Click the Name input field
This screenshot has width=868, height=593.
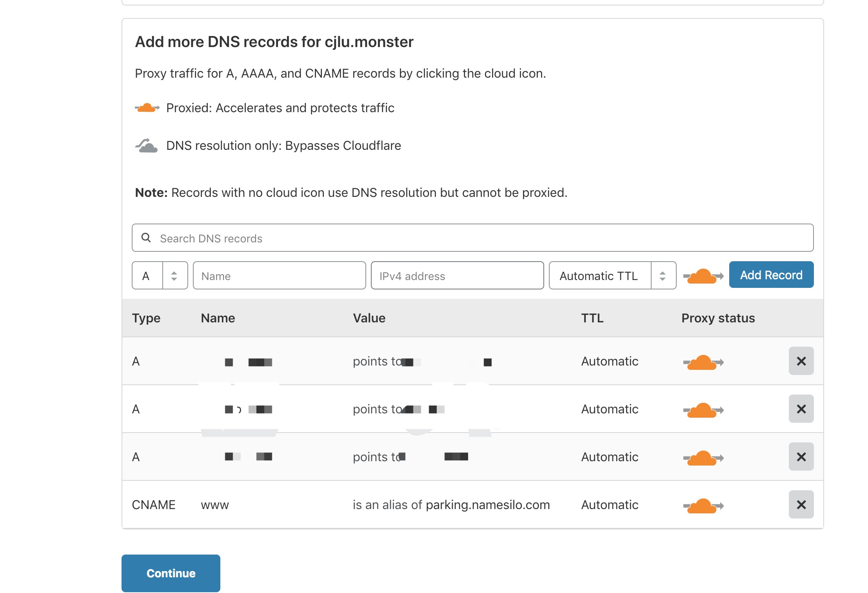pyautogui.click(x=279, y=275)
